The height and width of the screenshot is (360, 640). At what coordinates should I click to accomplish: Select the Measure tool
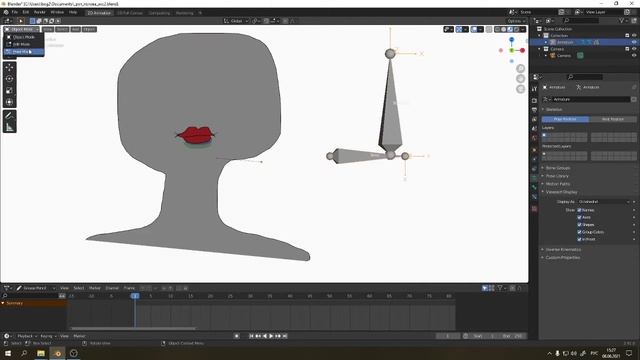click(9, 127)
